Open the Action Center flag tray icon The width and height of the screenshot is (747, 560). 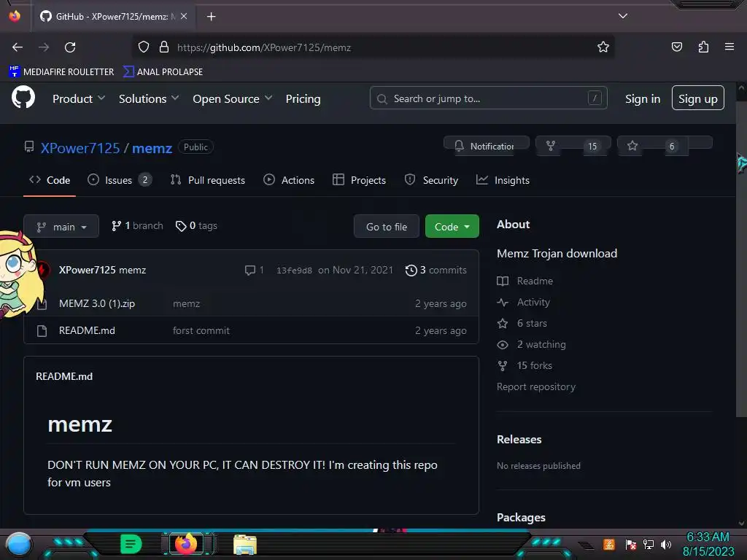pos(631,544)
